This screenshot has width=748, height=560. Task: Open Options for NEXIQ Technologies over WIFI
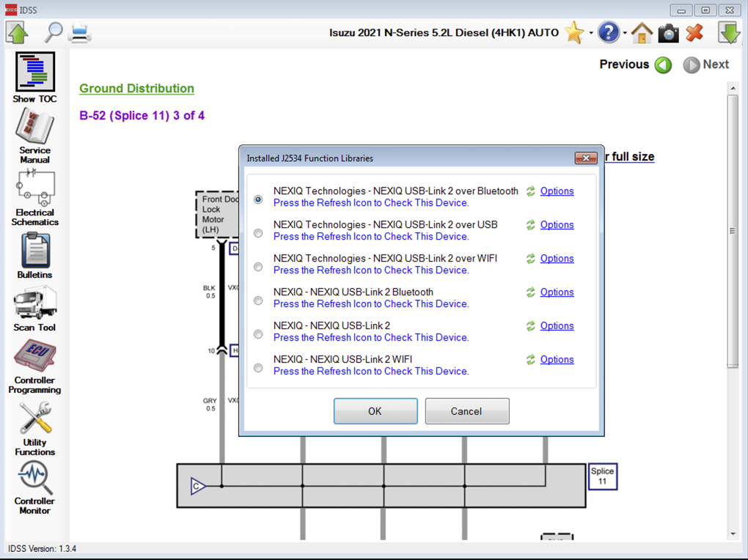(557, 259)
